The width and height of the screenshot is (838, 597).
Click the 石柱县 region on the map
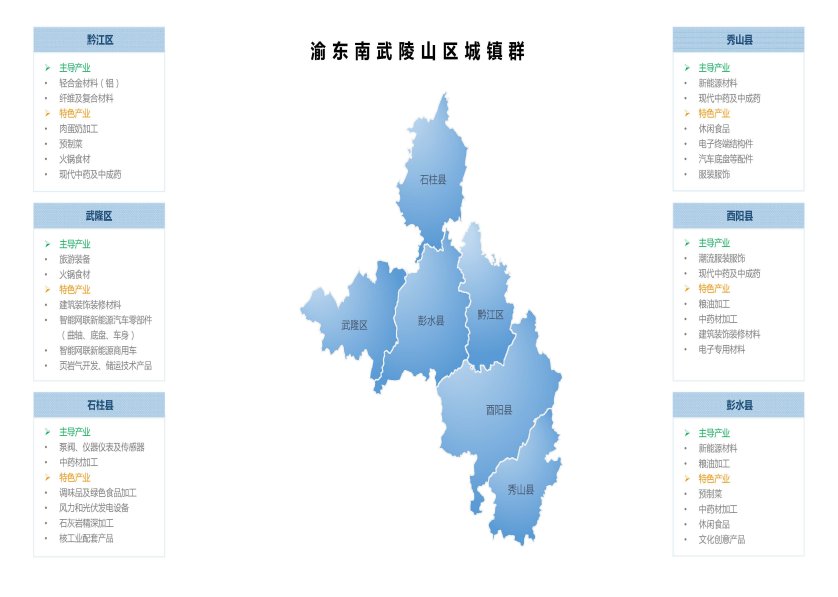tap(433, 180)
